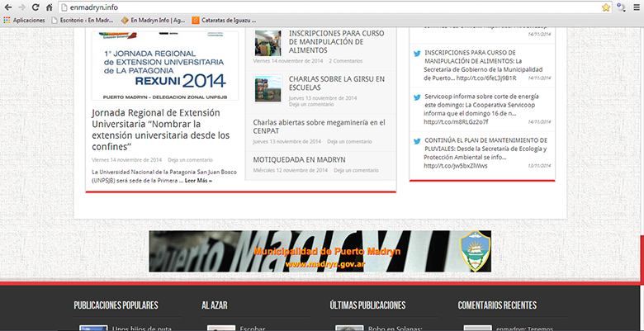
Task: Click the browser back arrow
Action: click(7, 7)
